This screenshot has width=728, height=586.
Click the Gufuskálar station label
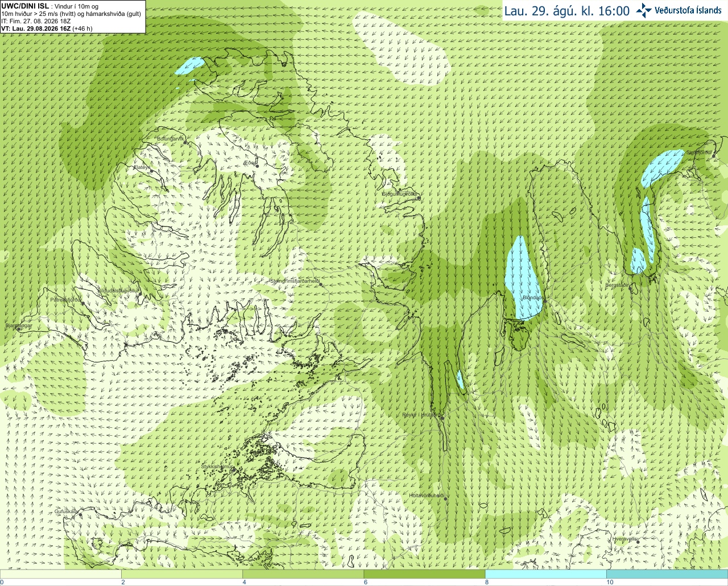point(66,511)
